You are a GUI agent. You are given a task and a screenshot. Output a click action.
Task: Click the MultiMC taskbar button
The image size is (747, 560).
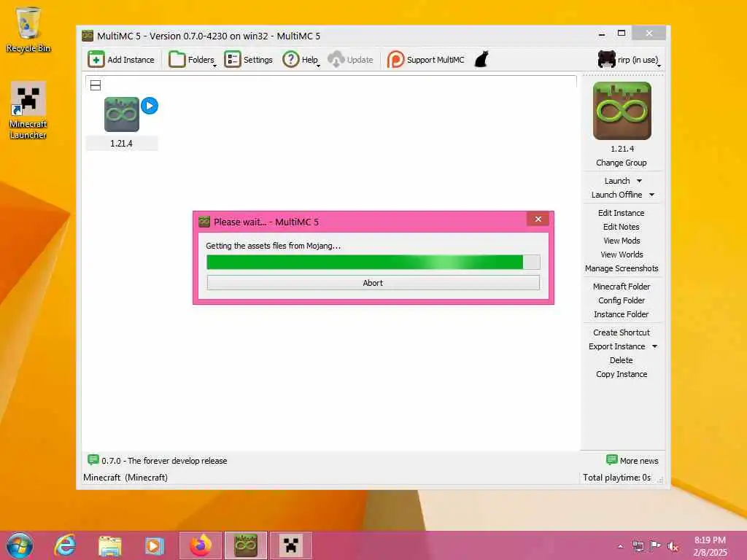246,545
